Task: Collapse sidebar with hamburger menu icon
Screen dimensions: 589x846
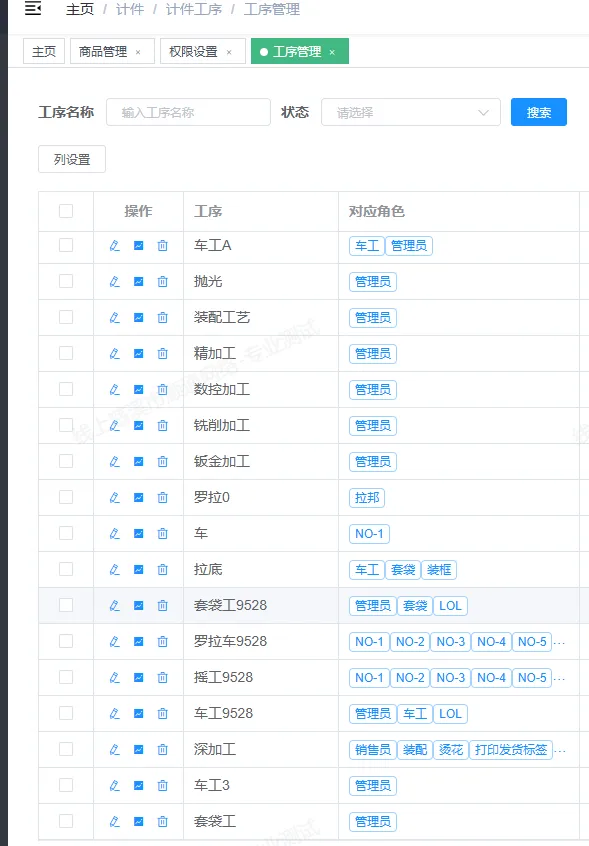Action: point(33,9)
